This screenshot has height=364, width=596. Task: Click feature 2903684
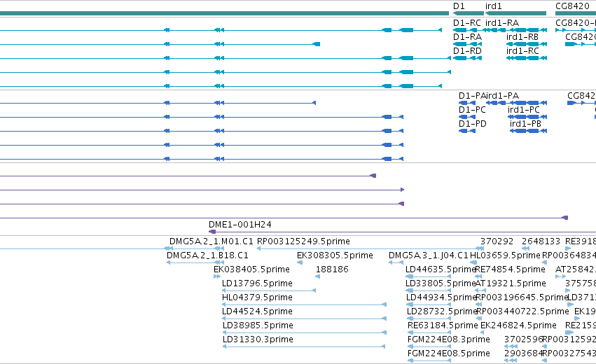[x=523, y=353]
